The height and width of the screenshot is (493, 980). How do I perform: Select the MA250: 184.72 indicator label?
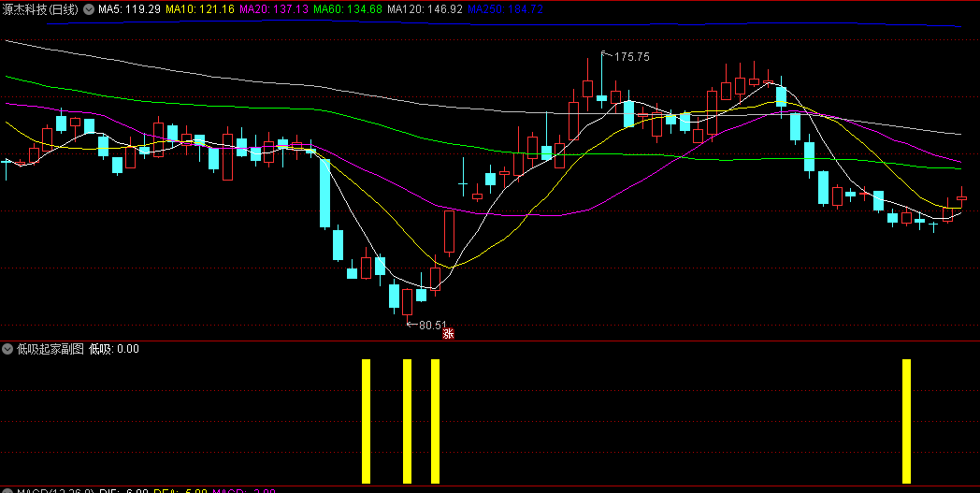pos(505,9)
